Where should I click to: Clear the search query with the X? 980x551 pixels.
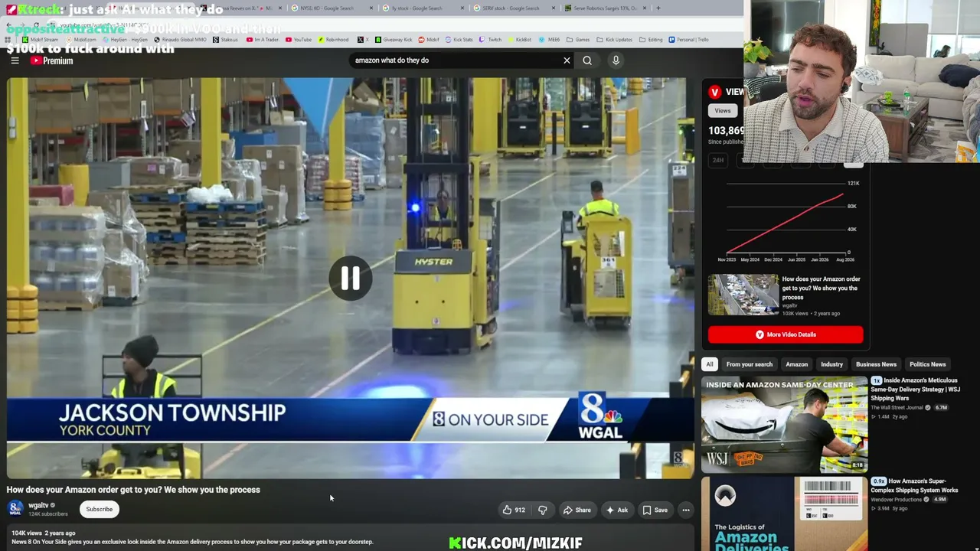click(x=567, y=60)
